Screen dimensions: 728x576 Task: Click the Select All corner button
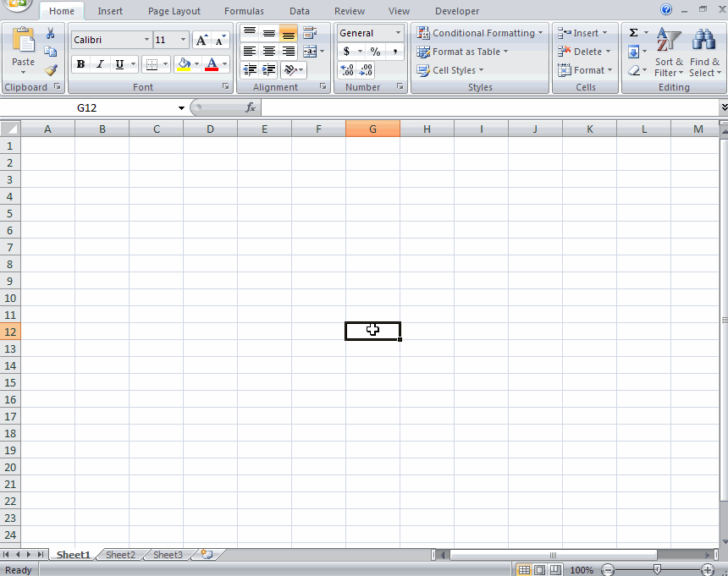click(x=10, y=129)
